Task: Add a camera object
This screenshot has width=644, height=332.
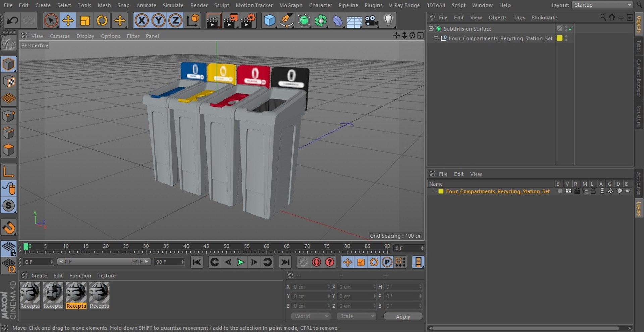Action: (x=372, y=21)
